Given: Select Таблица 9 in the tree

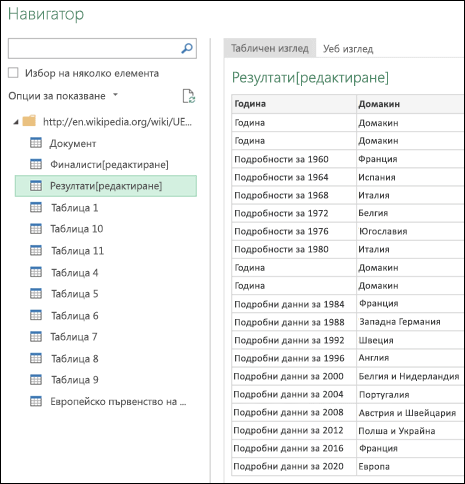Looking at the screenshot, I should pyautogui.click(x=75, y=380).
